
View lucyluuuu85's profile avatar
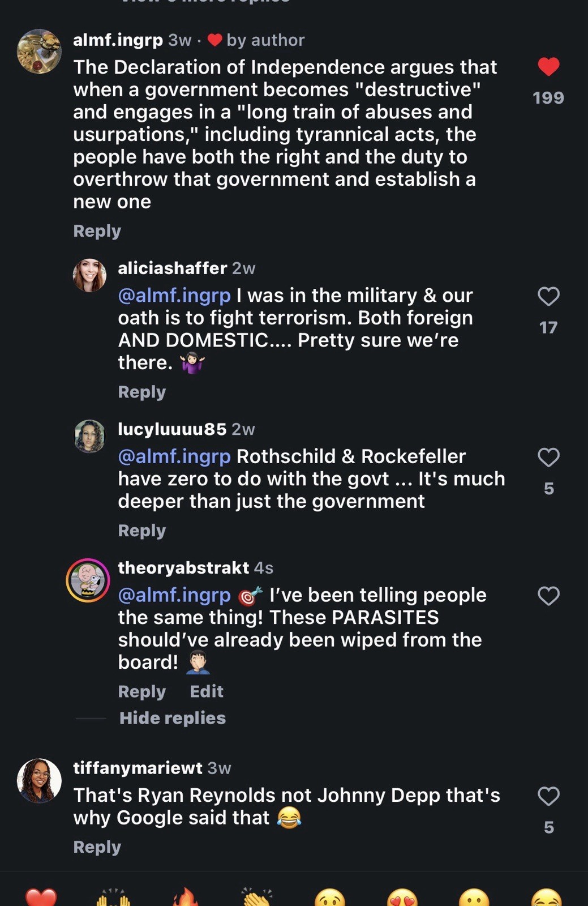89,436
